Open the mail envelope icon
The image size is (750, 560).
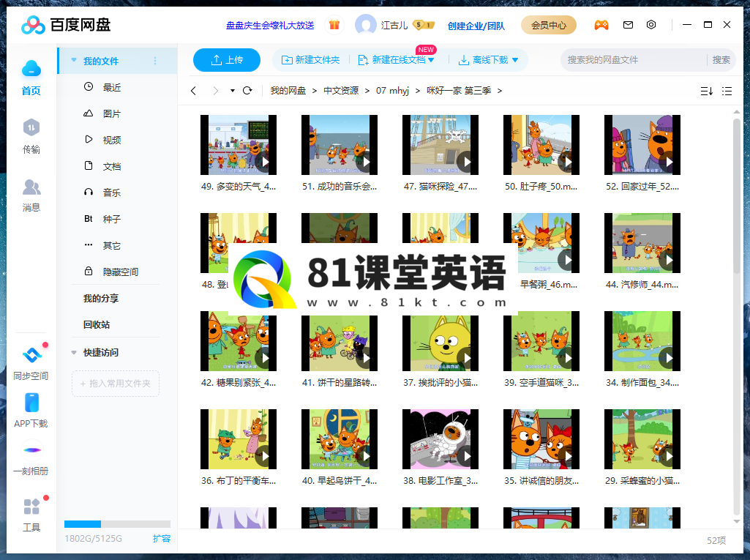pyautogui.click(x=628, y=25)
